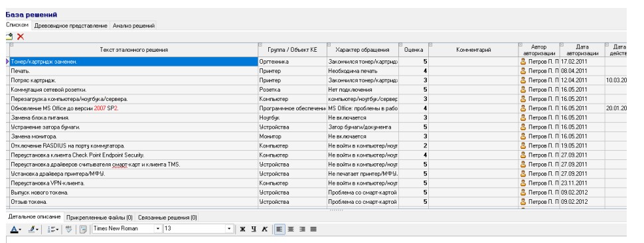Click the add new solution icon
This screenshot has height=243, width=644.
[9, 37]
